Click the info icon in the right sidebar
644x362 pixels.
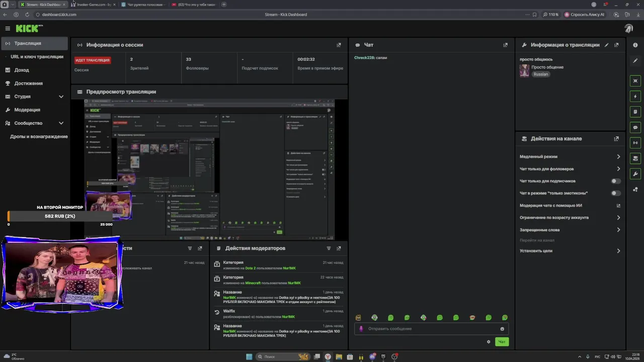(x=635, y=45)
